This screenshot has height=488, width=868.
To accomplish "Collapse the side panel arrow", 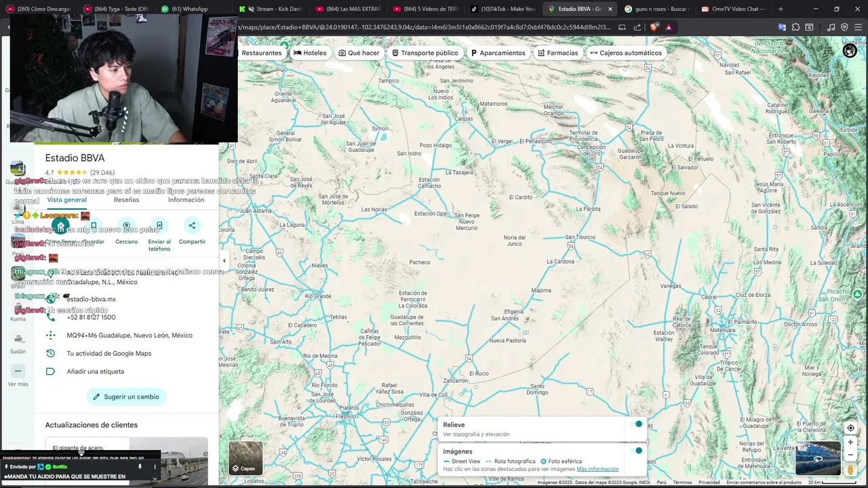I will [x=224, y=260].
